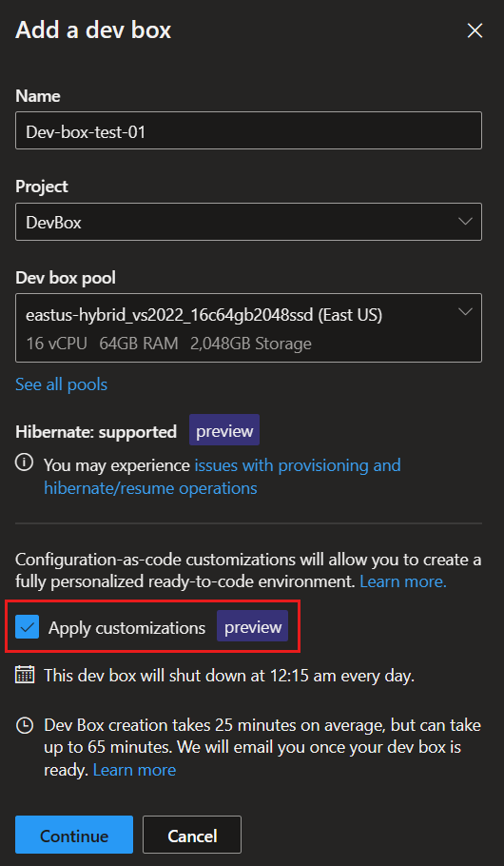The image size is (504, 866).
Task: Close the Add a dev box panel
Action: pyautogui.click(x=475, y=30)
